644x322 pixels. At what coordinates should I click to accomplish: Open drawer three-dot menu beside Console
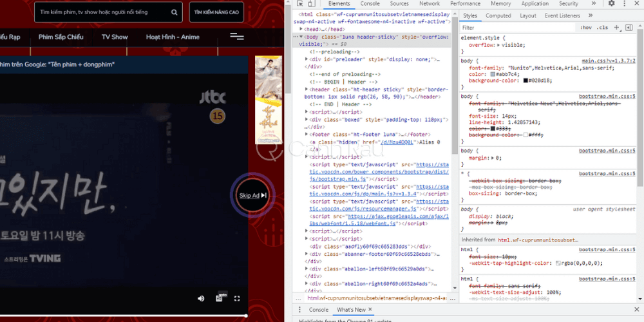click(x=299, y=310)
